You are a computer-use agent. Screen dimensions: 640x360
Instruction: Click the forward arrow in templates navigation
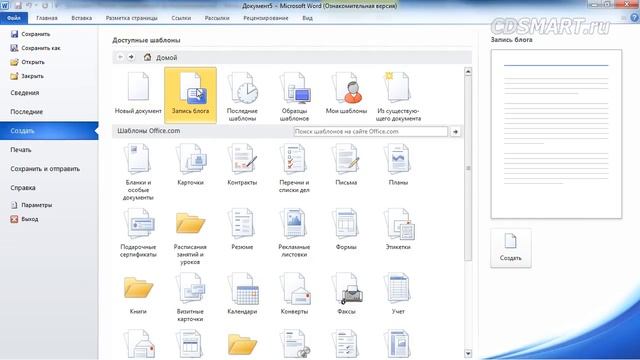131,57
